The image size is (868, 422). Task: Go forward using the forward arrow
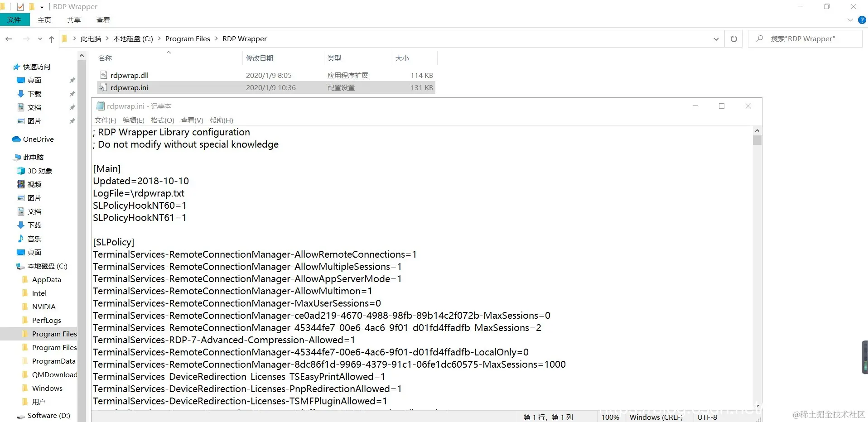26,39
